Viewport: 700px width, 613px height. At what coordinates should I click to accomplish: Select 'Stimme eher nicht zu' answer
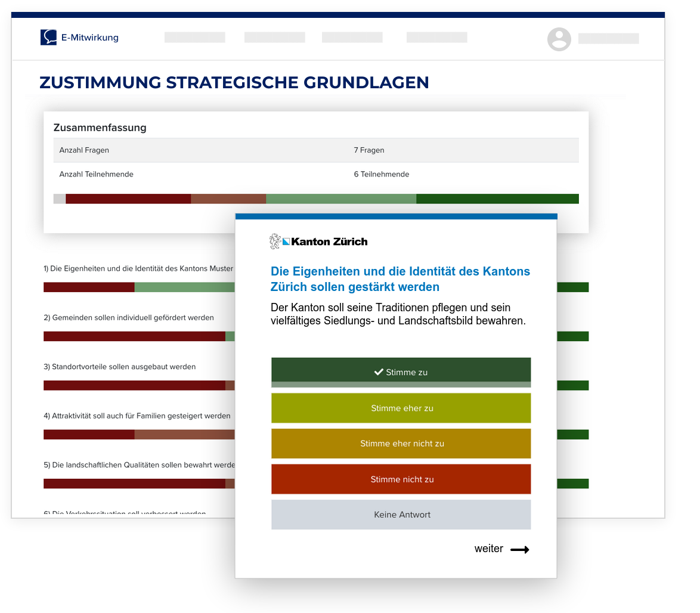point(401,444)
